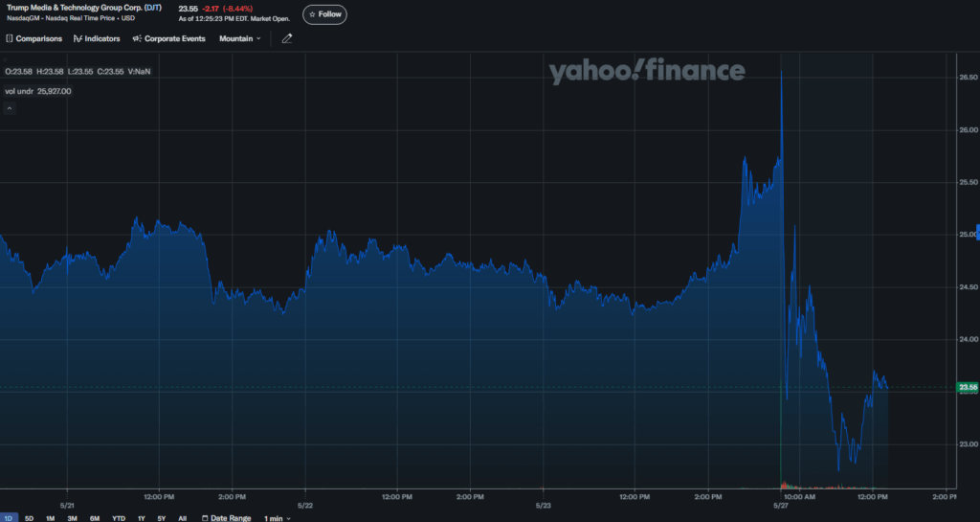
Task: Select the 1Y time range
Action: tap(142, 517)
